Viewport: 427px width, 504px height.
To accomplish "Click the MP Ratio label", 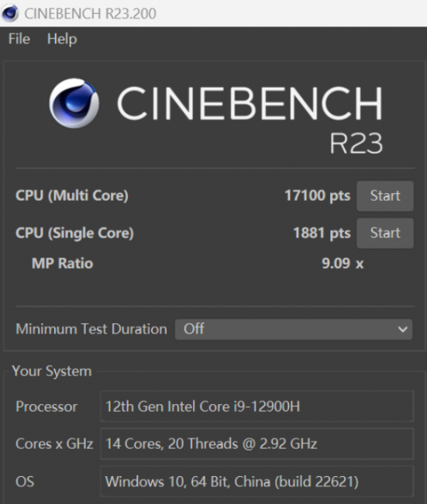I will pyautogui.click(x=62, y=264).
